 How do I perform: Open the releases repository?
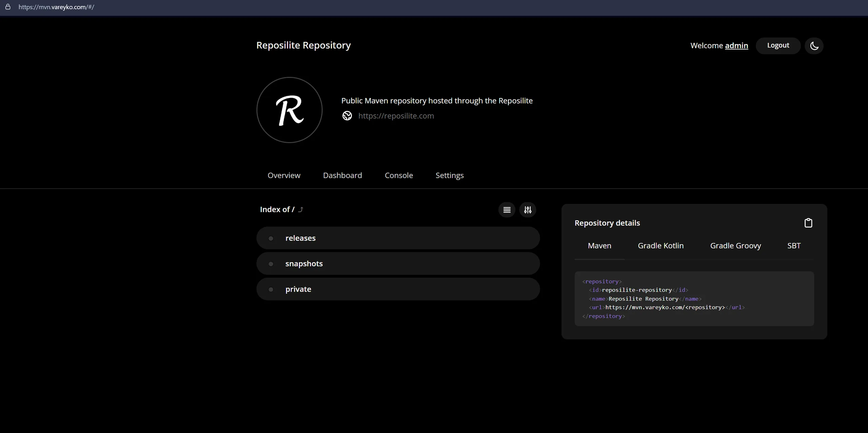[x=398, y=238]
